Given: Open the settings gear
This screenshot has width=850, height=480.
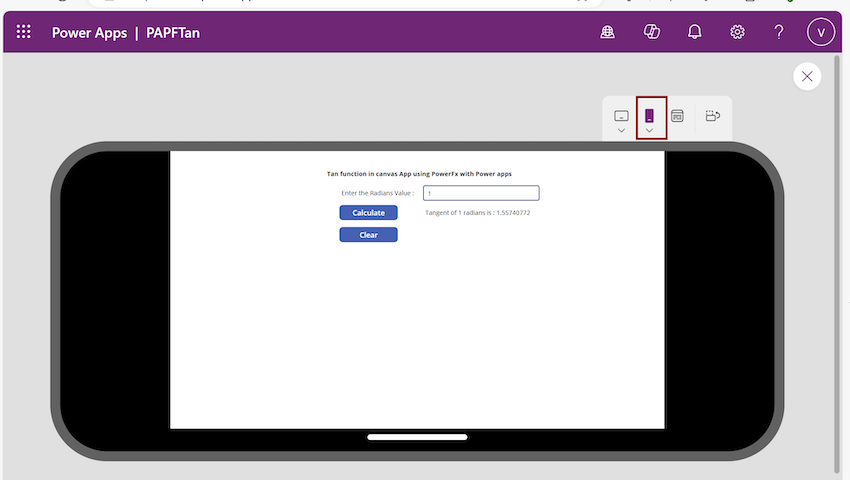Looking at the screenshot, I should click(737, 32).
